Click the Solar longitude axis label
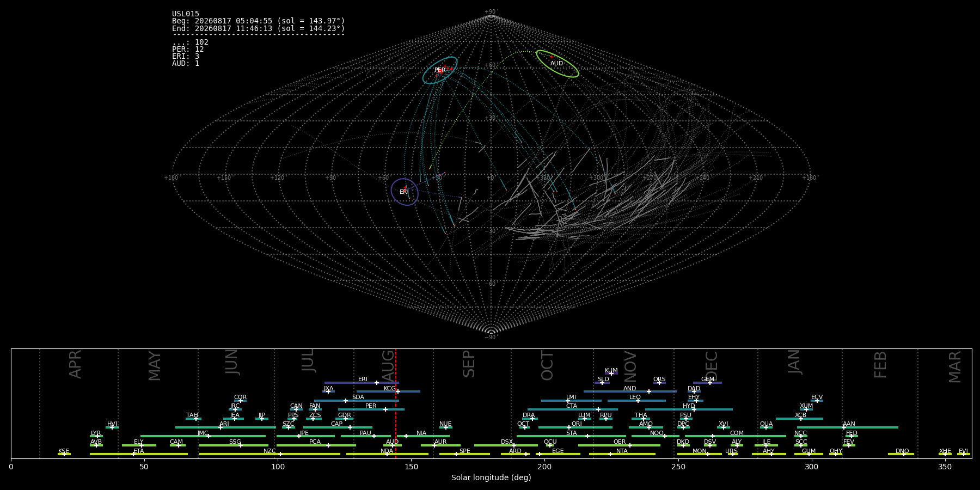The image size is (980, 490). tap(491, 477)
